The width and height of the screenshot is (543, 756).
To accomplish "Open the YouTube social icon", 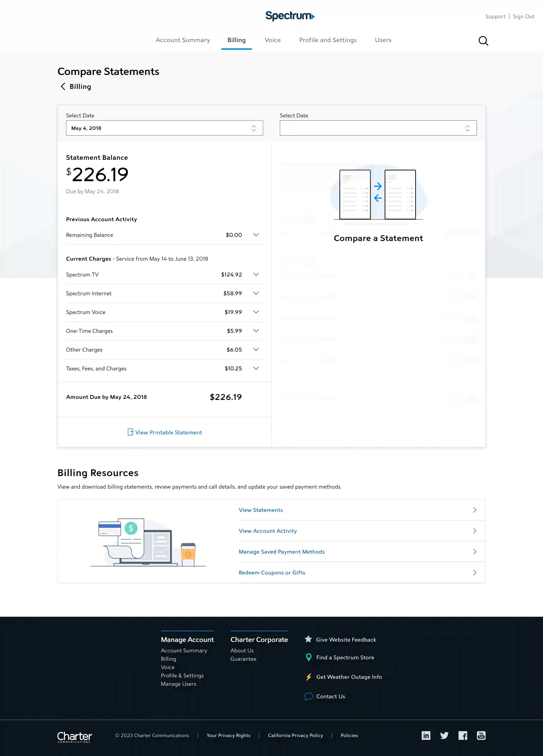I will [x=481, y=735].
